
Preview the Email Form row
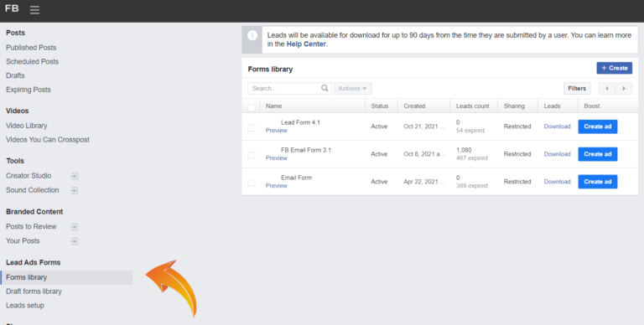(276, 185)
